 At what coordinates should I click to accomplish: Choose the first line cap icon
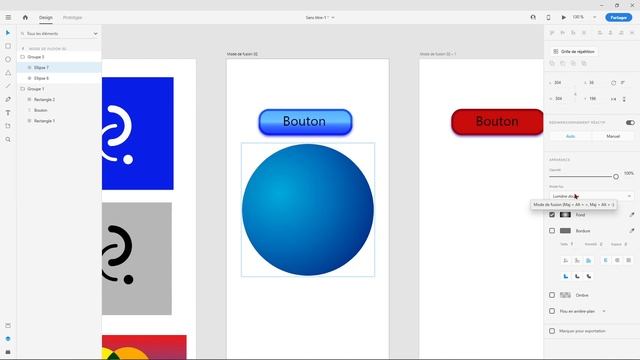click(606, 260)
